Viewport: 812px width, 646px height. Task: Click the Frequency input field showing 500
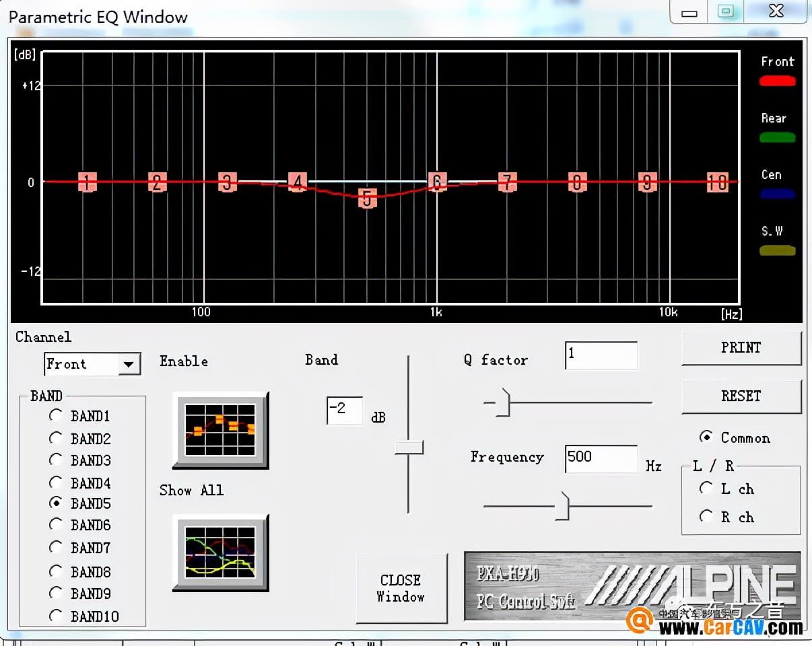pyautogui.click(x=601, y=458)
